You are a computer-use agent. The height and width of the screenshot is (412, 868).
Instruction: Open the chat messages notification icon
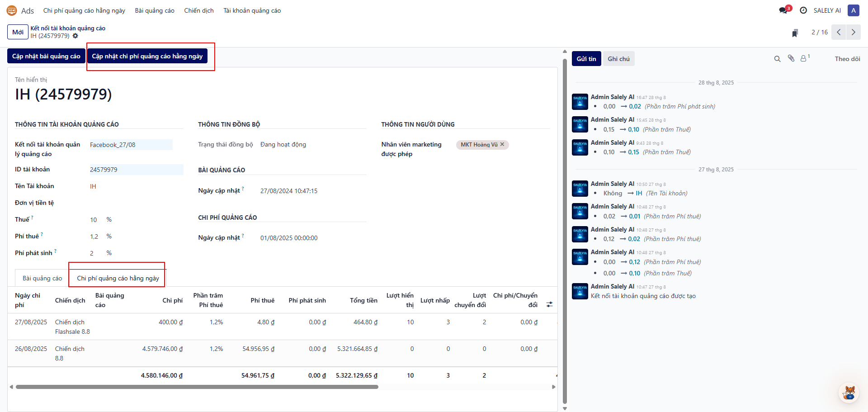point(783,10)
